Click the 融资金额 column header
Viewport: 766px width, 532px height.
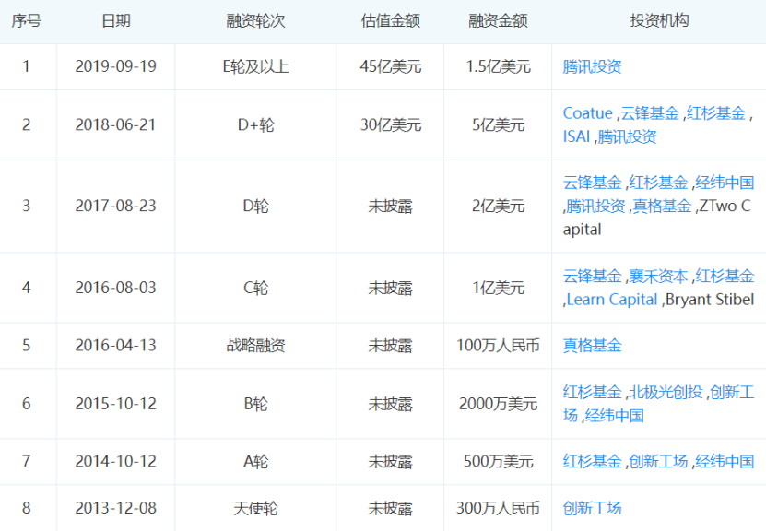click(498, 21)
